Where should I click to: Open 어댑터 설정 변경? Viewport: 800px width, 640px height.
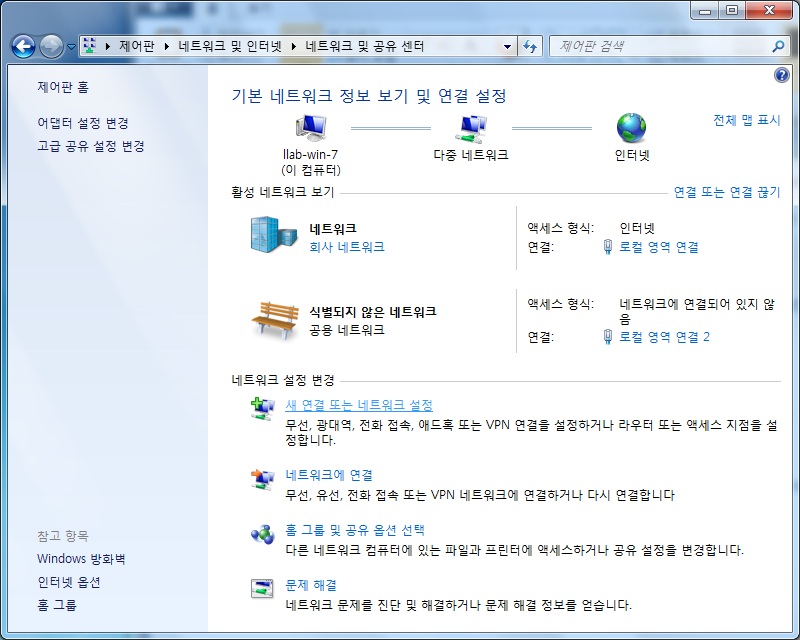point(83,123)
